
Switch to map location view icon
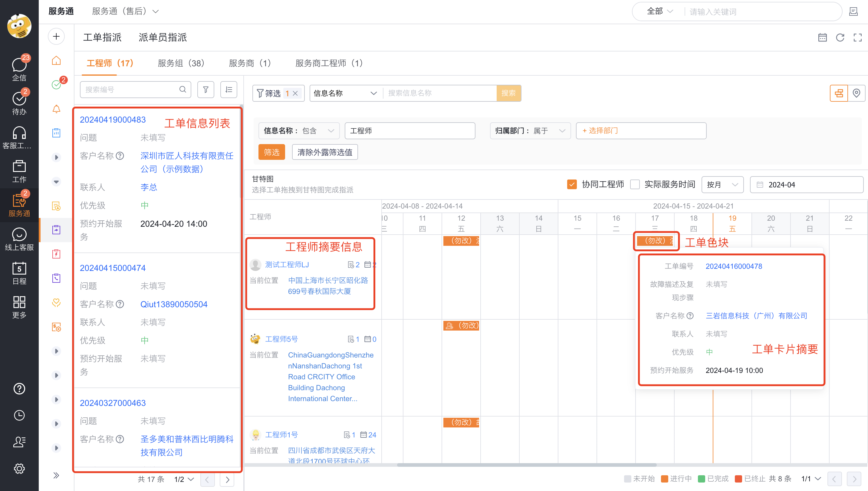click(856, 93)
